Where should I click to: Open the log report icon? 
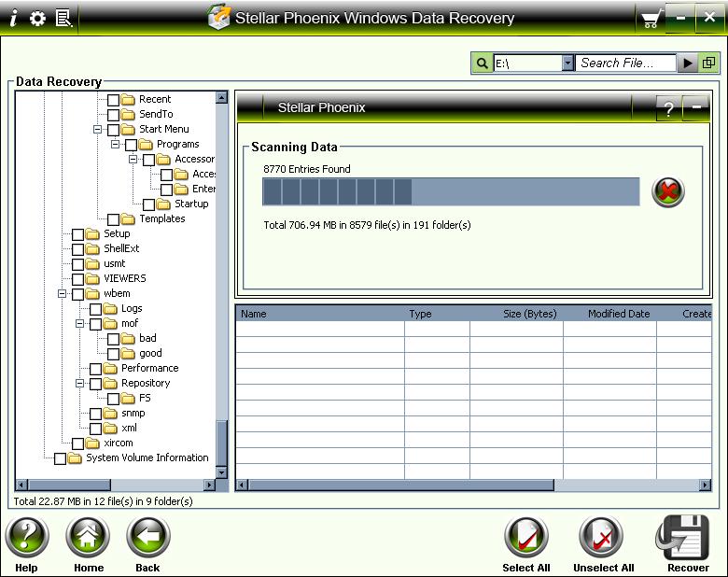click(x=63, y=18)
